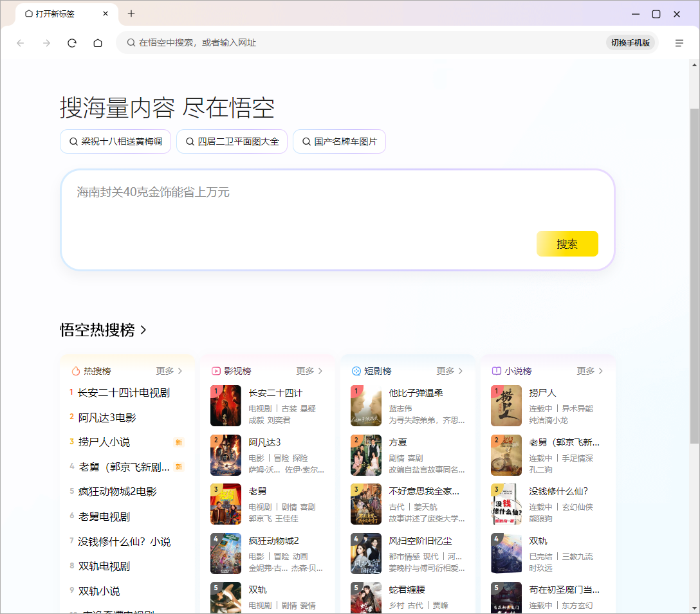The image size is (700, 614).
Task: Open 阿凡达3 title in 影视榜
Action: tap(264, 442)
